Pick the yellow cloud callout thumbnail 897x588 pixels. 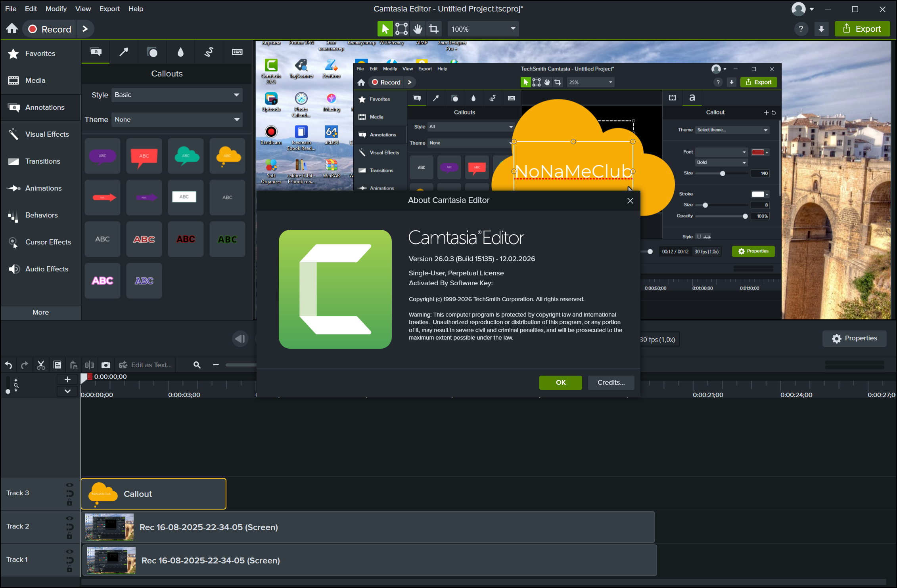pyautogui.click(x=228, y=156)
